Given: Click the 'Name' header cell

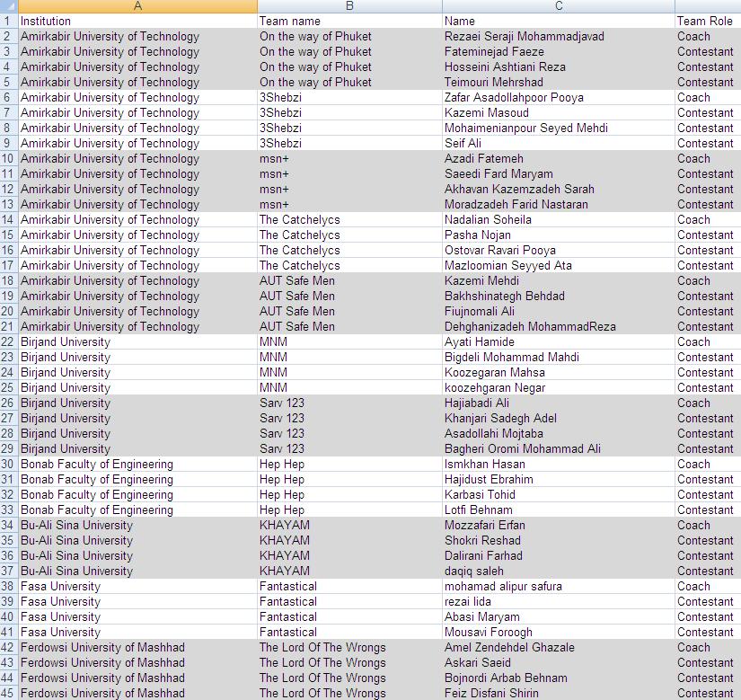Looking at the screenshot, I should pos(559,21).
